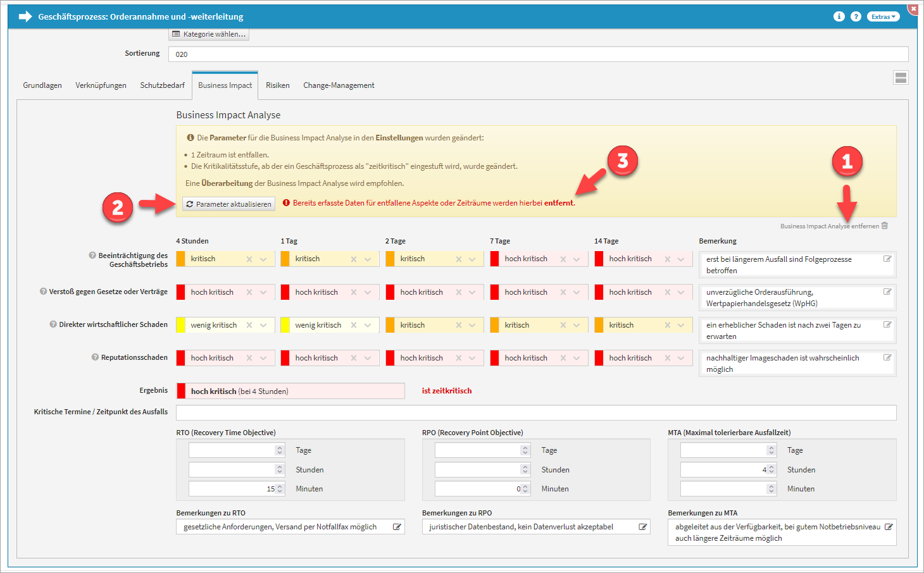Switch to the Risiken tab
924x573 pixels.
(x=277, y=85)
